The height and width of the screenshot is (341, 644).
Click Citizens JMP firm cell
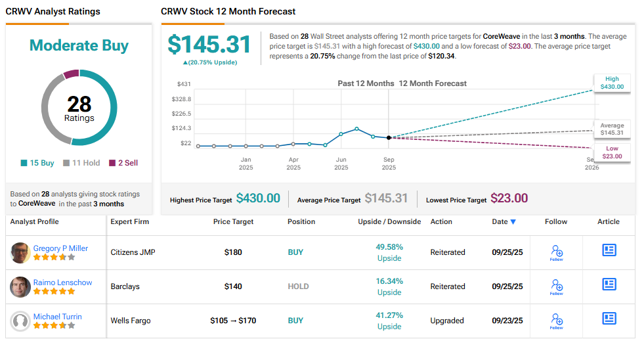tap(133, 252)
